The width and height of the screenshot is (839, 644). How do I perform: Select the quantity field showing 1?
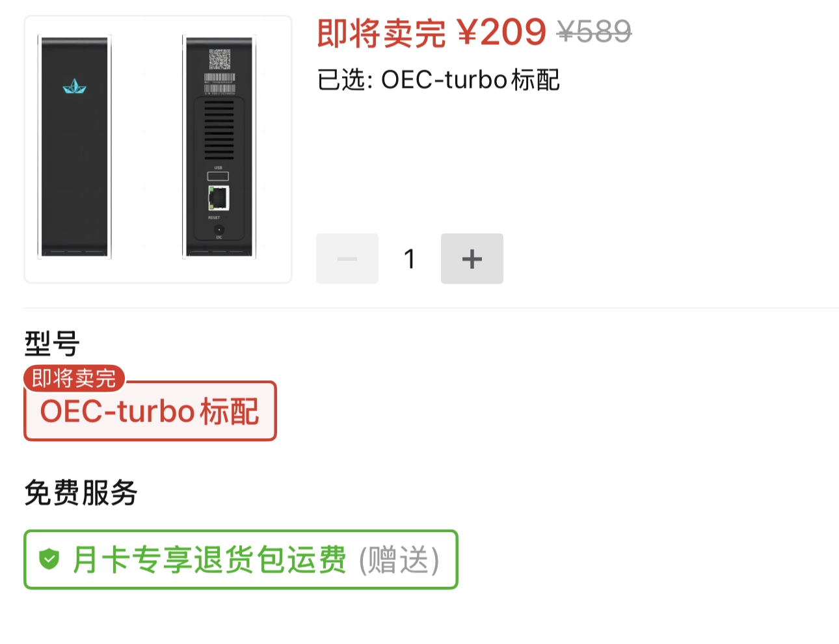(409, 259)
